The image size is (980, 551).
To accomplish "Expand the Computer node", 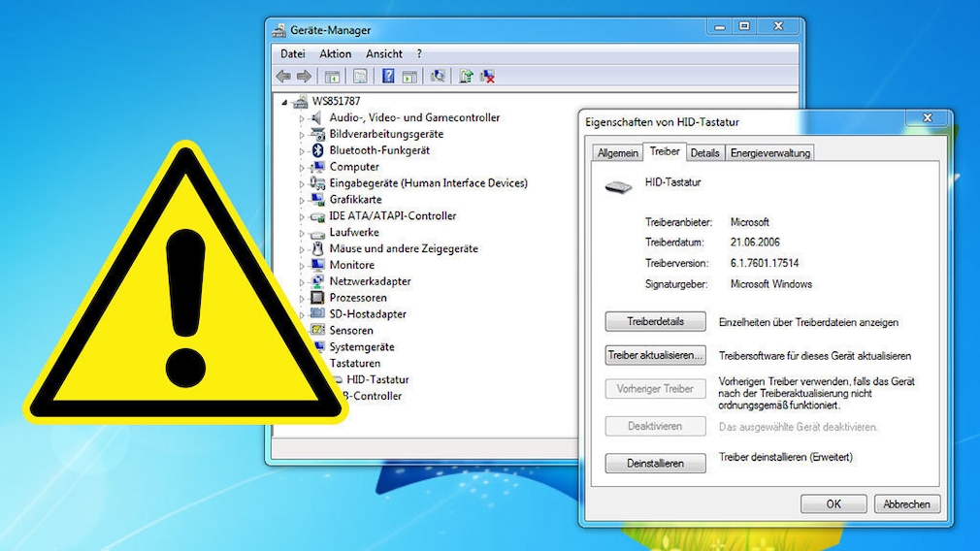I will click(x=301, y=168).
